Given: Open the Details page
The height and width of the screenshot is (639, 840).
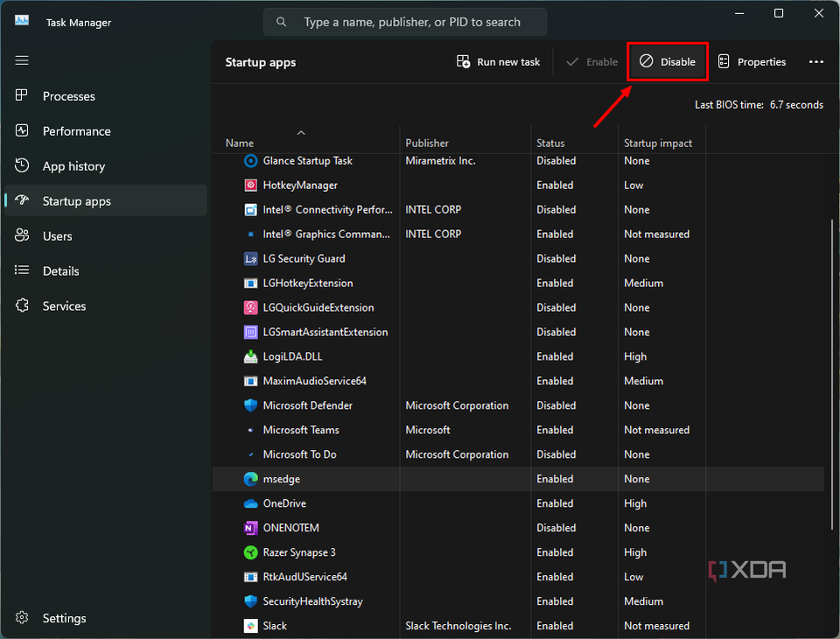Looking at the screenshot, I should (x=106, y=271).
